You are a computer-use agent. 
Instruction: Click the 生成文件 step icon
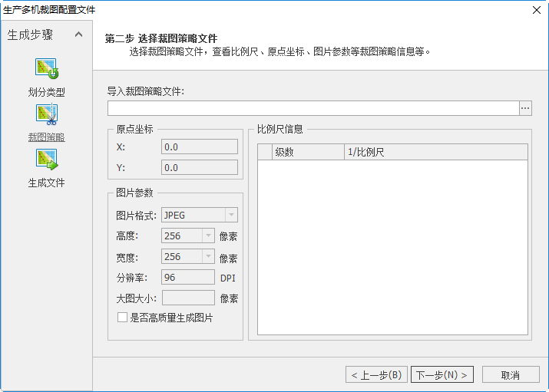point(46,160)
